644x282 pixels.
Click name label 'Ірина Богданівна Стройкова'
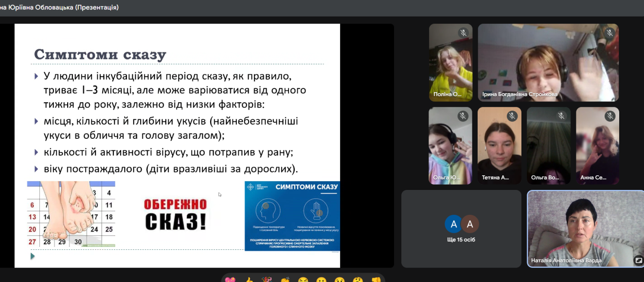pyautogui.click(x=520, y=94)
